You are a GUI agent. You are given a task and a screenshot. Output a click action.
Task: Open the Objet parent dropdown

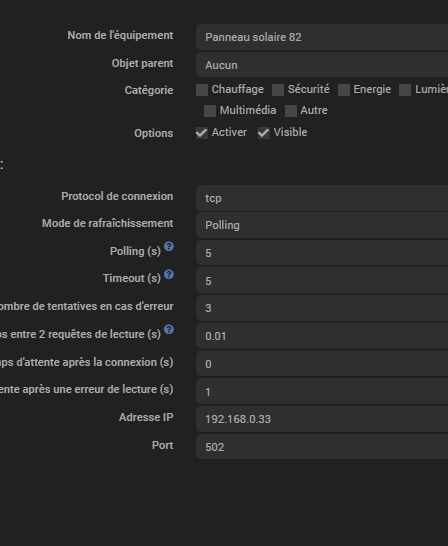[322, 65]
